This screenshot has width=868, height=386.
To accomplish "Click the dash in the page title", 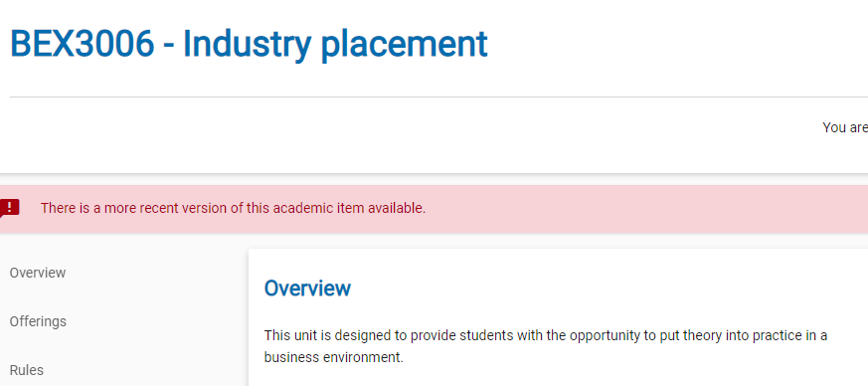I will click(168, 47).
